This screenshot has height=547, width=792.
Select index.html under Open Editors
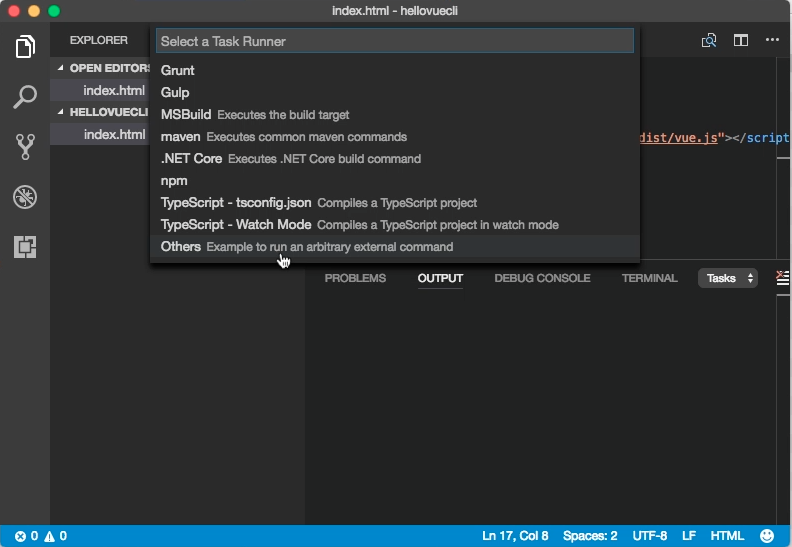(114, 90)
